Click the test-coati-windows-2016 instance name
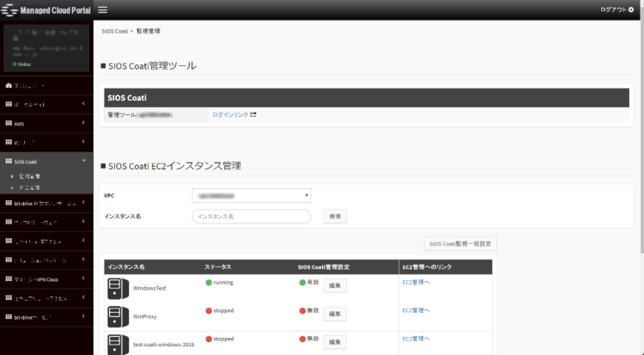Viewport: 644px width, 355px height. tap(164, 345)
